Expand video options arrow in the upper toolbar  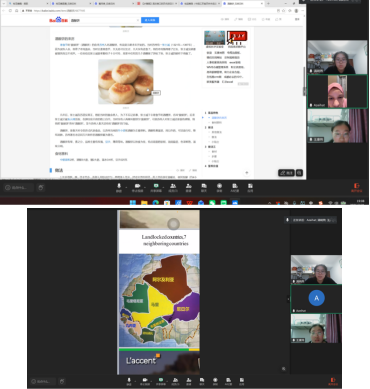(x=146, y=187)
